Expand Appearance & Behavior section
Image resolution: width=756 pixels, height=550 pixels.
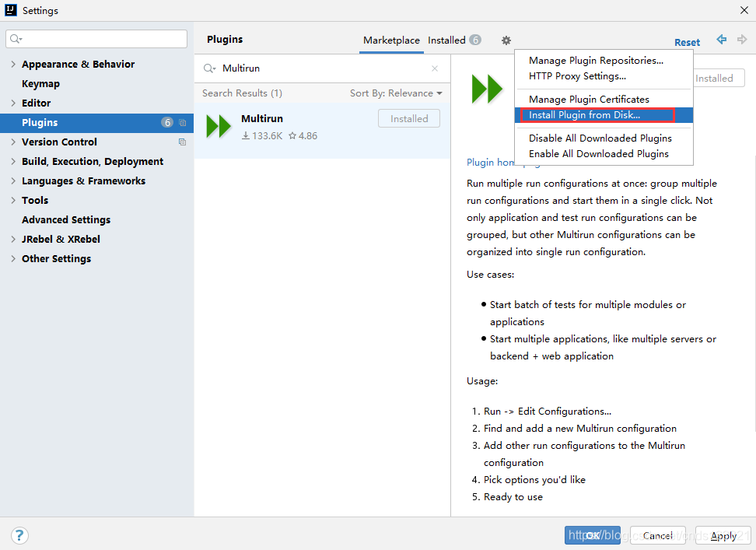[13, 64]
